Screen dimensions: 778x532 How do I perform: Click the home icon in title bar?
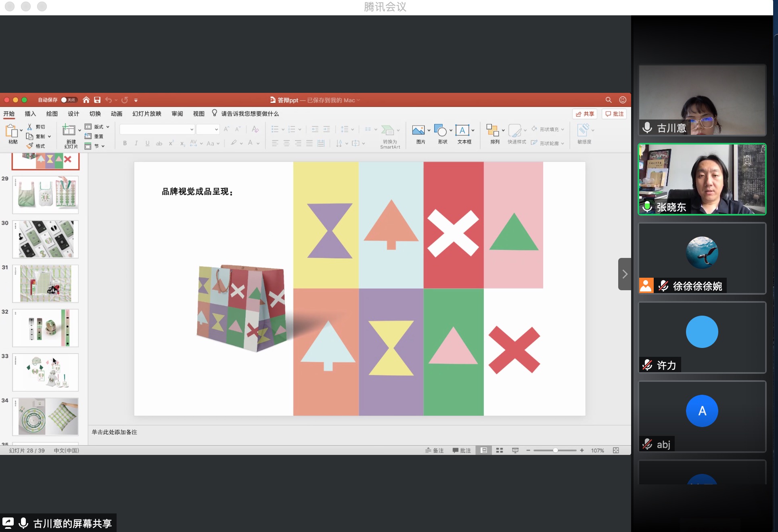(x=86, y=100)
